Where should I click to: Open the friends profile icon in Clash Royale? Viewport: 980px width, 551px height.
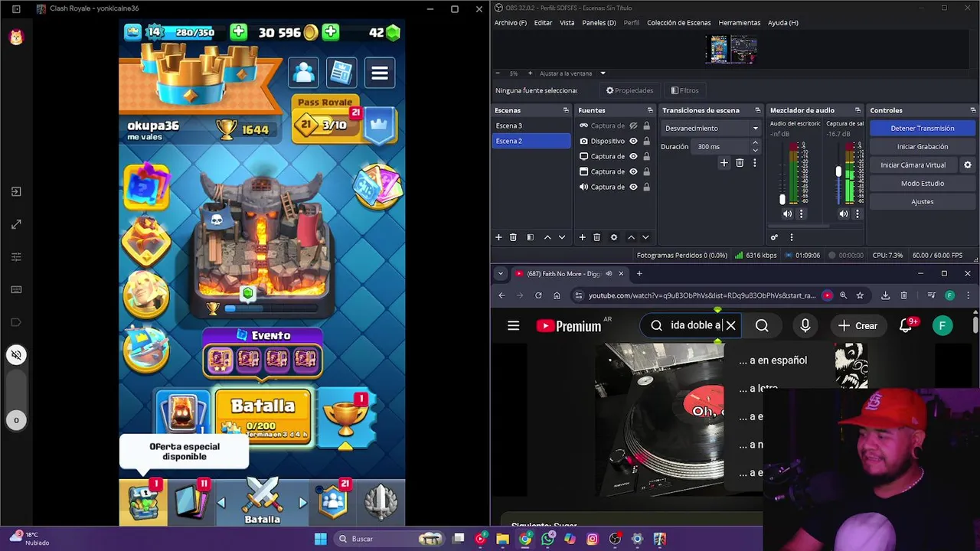coord(304,73)
